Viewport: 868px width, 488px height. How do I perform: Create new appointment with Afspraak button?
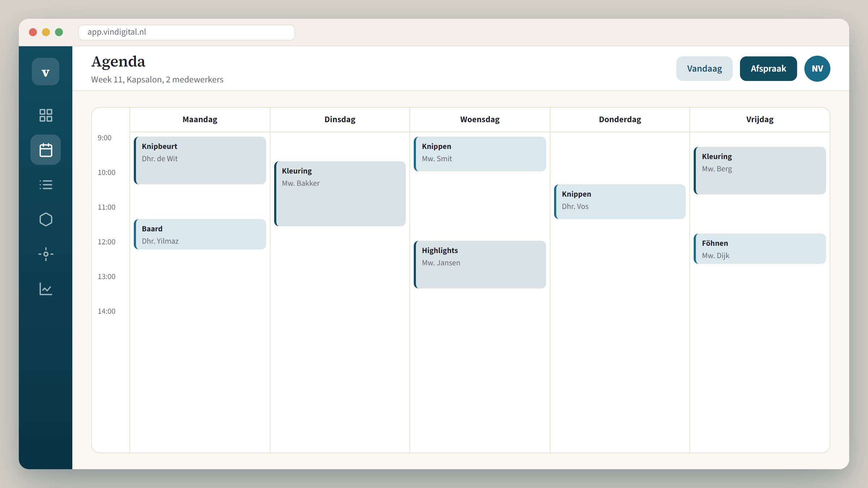768,69
